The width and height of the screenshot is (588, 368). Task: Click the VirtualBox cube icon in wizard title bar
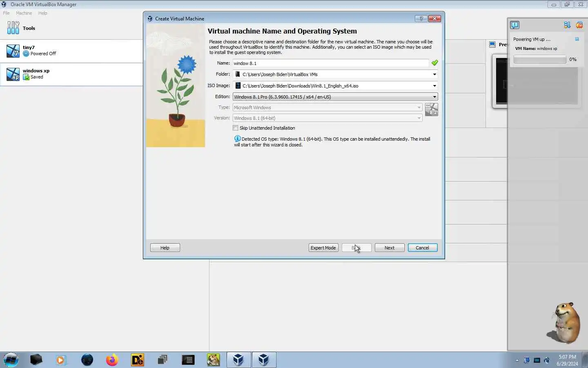click(150, 19)
